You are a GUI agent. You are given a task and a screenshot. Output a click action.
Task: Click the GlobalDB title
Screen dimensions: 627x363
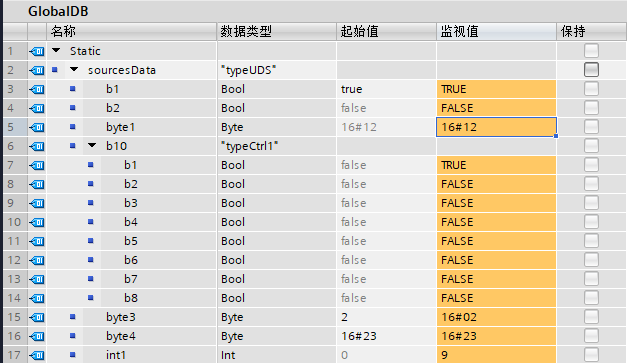click(58, 11)
